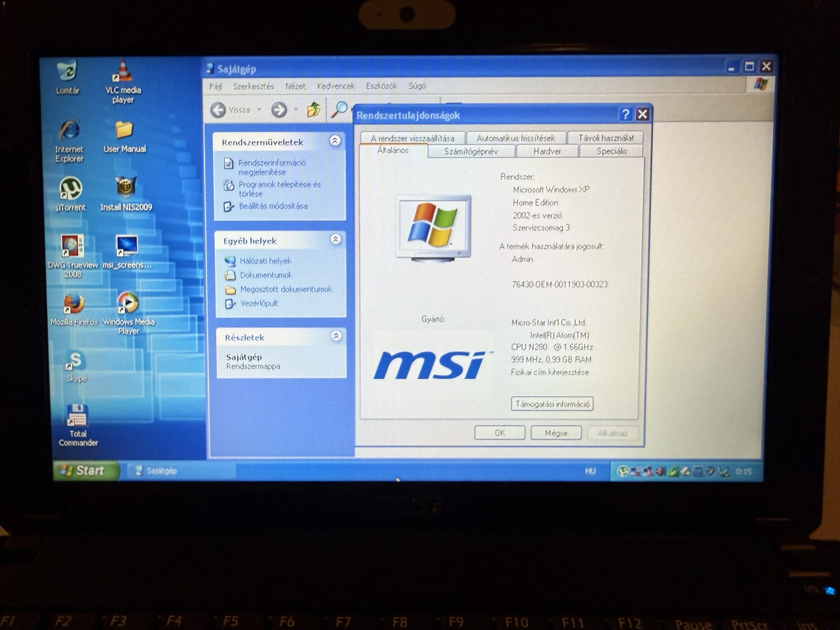The image size is (840, 630).
Task: Select the Skype desktop icon
Action: (76, 367)
